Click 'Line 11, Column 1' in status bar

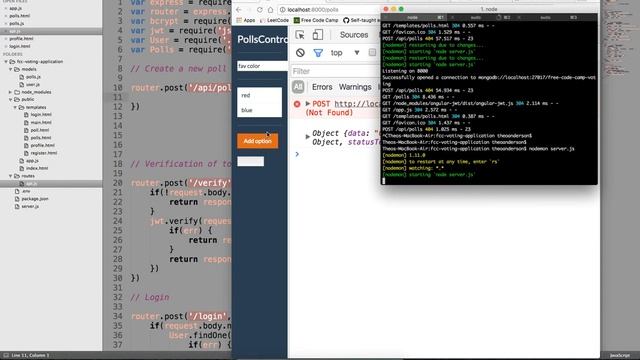[x=30, y=356]
